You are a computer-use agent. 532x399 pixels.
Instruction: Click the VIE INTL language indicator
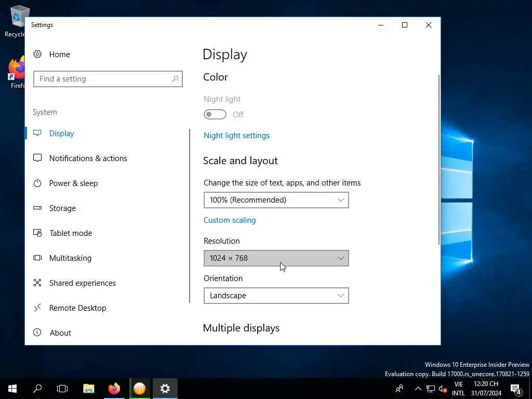(458, 389)
